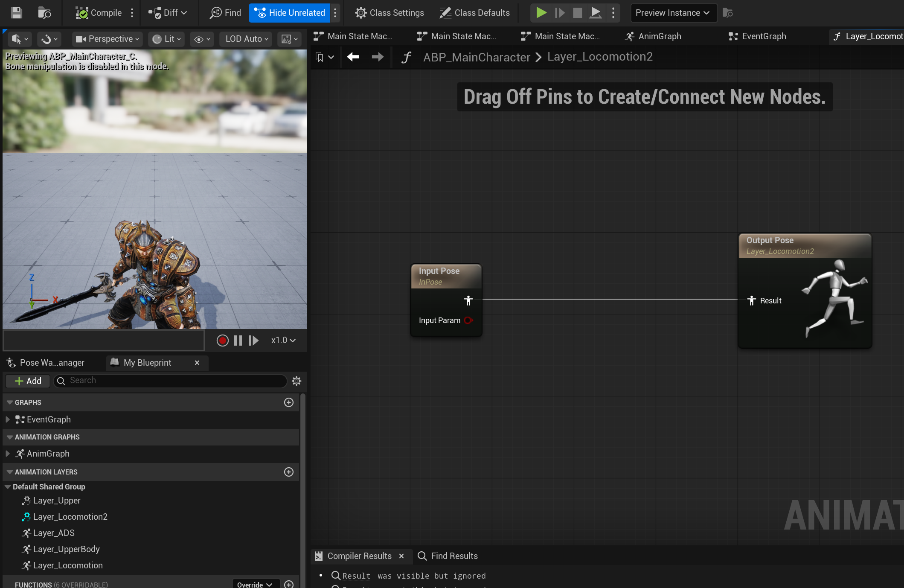Pause the preview animation playback

(238, 340)
